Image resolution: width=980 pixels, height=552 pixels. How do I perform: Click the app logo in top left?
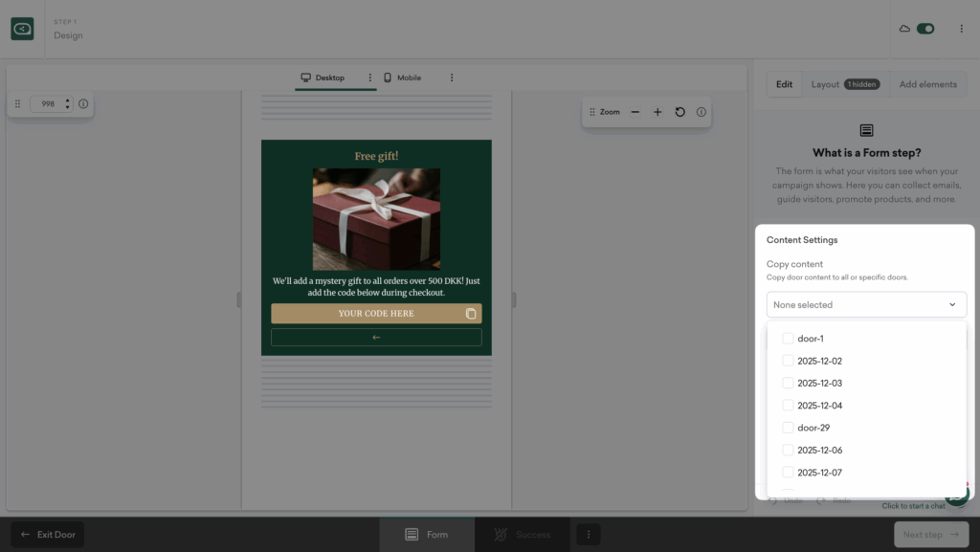click(22, 29)
